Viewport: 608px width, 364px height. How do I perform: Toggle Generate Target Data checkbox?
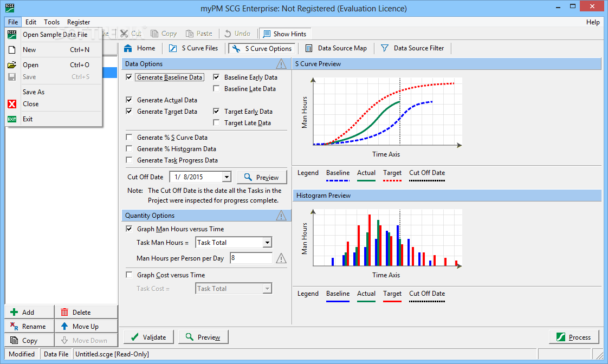click(129, 111)
